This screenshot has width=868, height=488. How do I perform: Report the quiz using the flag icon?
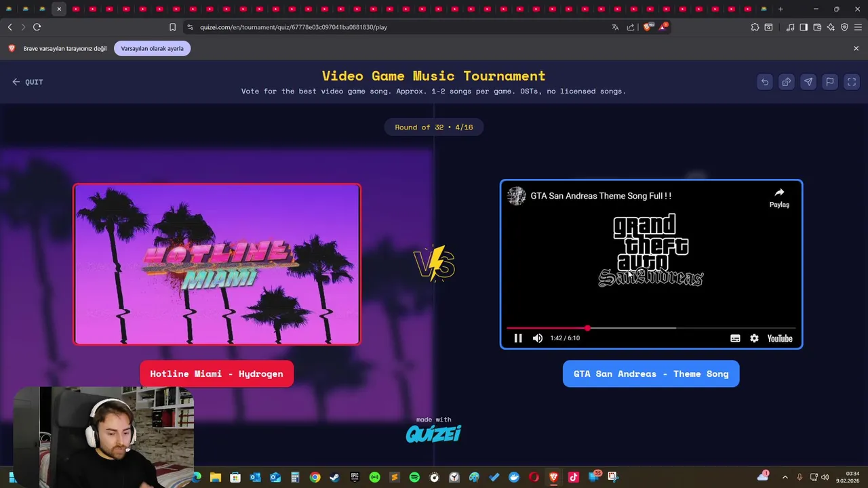830,82
